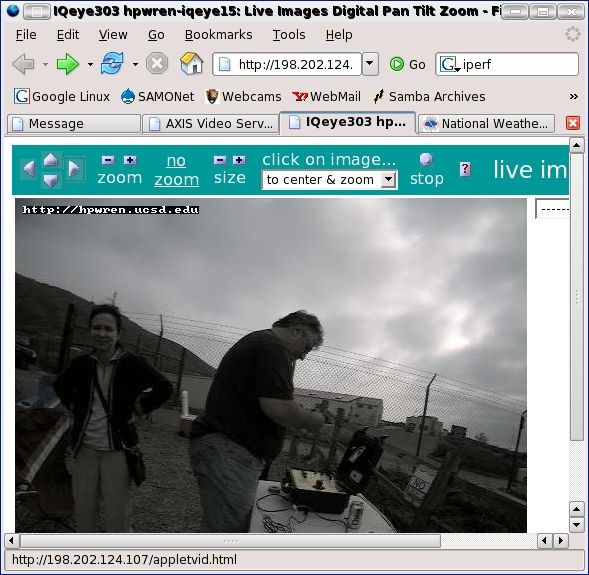589x575 pixels.
Task: Click the dashed dropdown right of the image
Action: 552,209
